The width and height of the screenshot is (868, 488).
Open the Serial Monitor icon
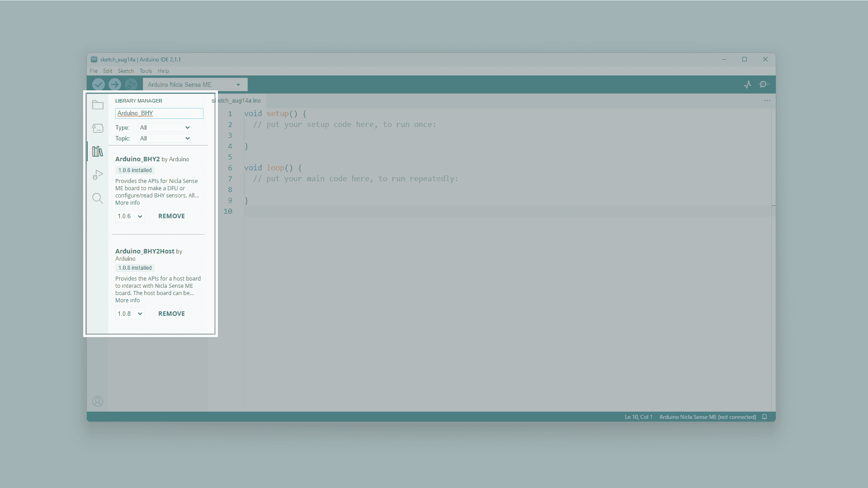coord(764,84)
